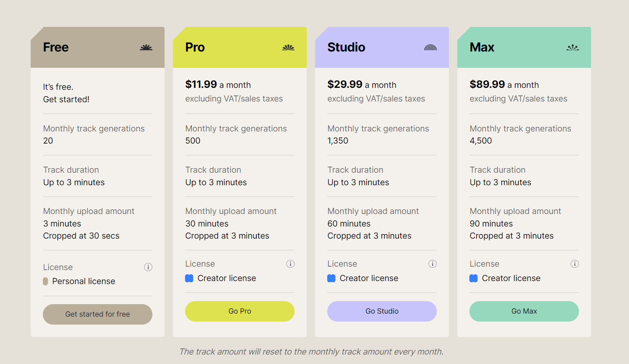629x364 pixels.
Task: Click the gray Personal license badge
Action: (x=45, y=281)
